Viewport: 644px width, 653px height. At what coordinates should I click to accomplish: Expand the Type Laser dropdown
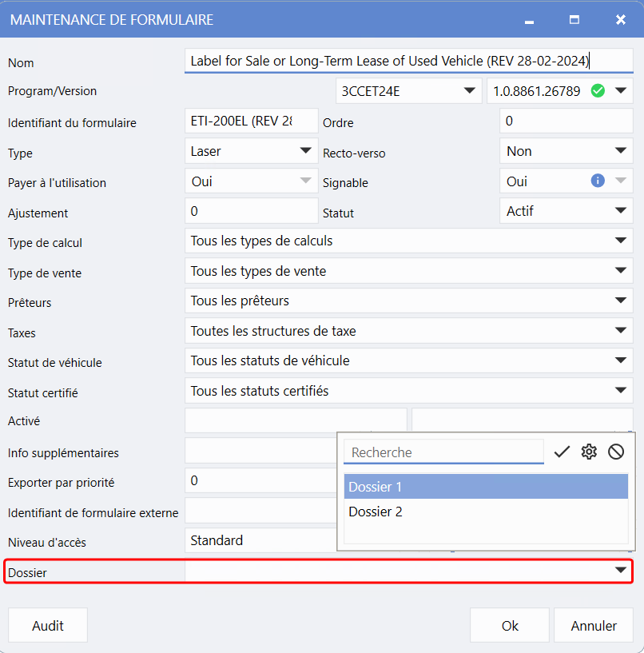(305, 151)
